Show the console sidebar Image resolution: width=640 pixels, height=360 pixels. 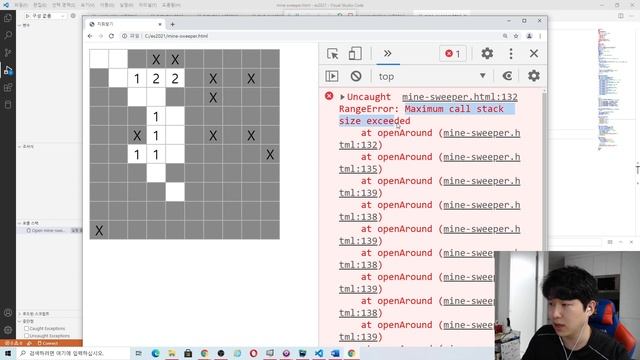[332, 76]
